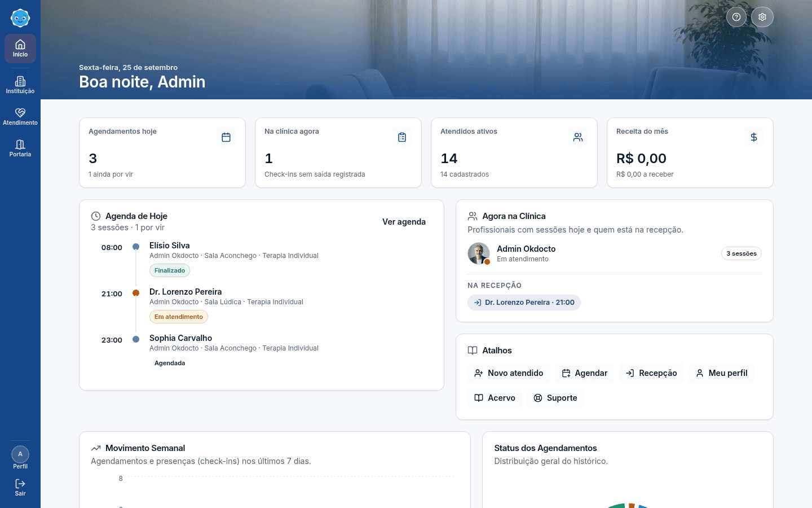This screenshot has width=812, height=508.
Task: Open the Acervo shortcut
Action: [495, 398]
